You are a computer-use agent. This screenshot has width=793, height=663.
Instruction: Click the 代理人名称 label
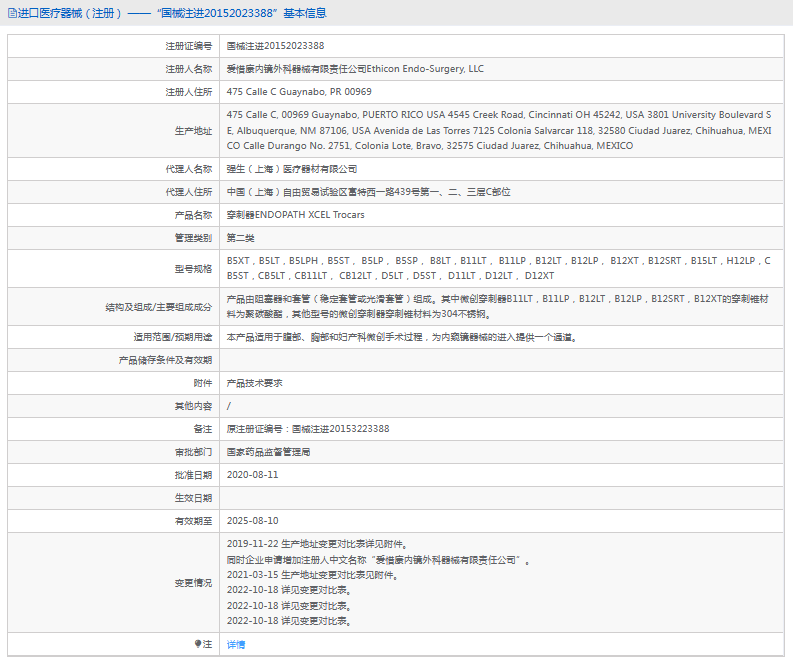189,169
